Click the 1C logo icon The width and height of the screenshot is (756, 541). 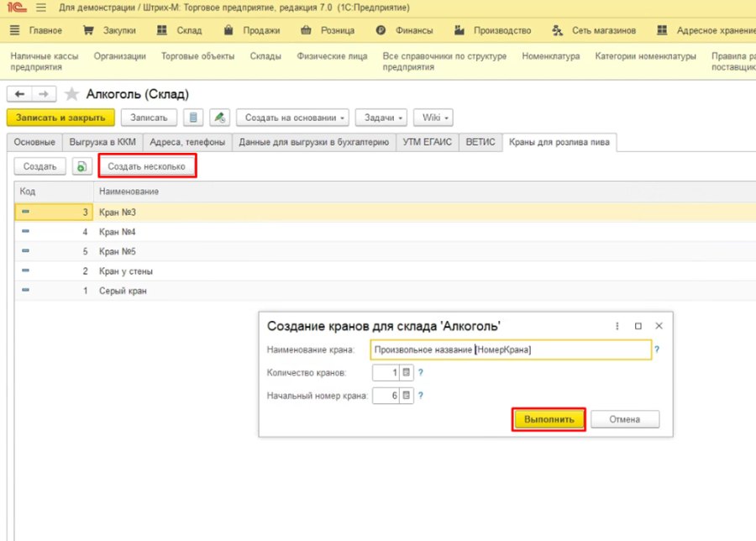(17, 8)
